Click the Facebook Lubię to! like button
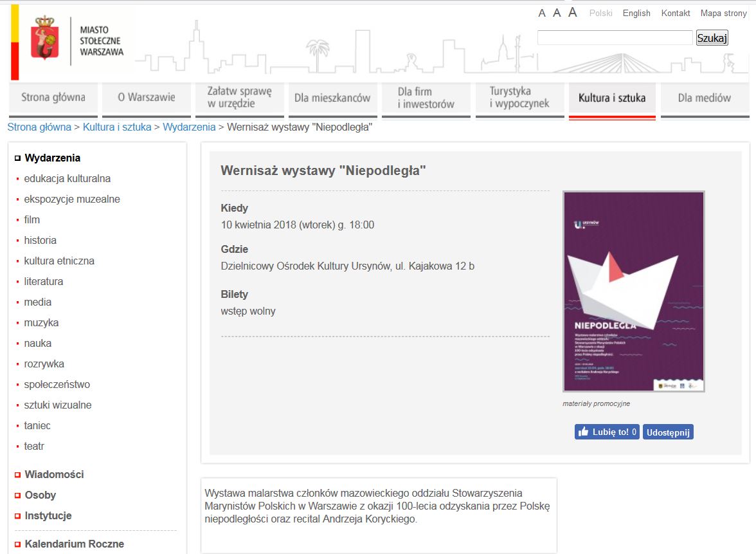 (607, 432)
